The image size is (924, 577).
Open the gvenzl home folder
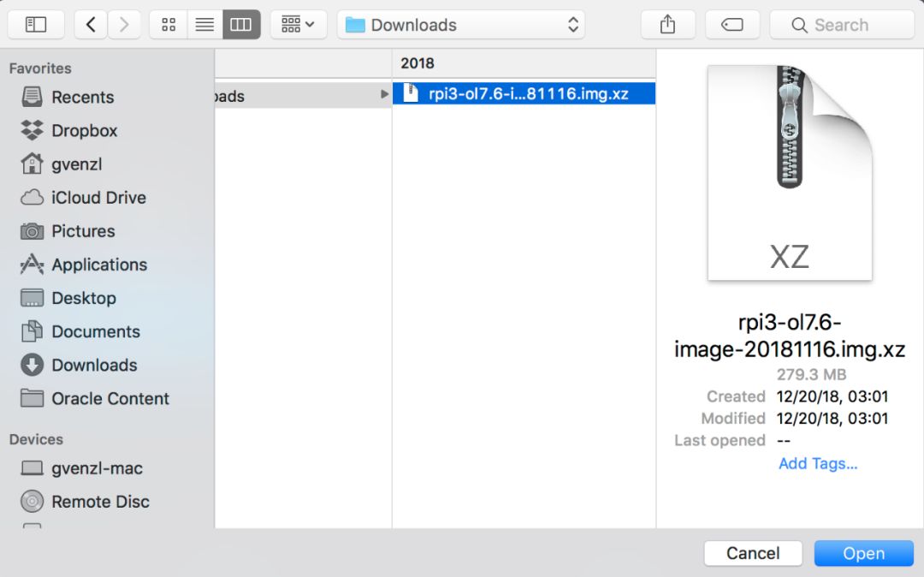point(77,164)
